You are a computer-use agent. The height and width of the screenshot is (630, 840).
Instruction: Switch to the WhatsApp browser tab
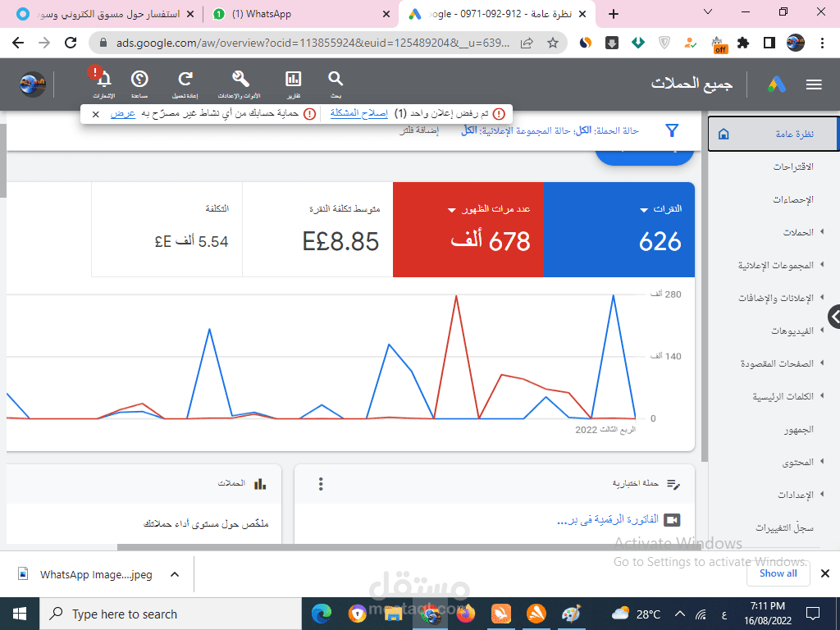pyautogui.click(x=302, y=15)
